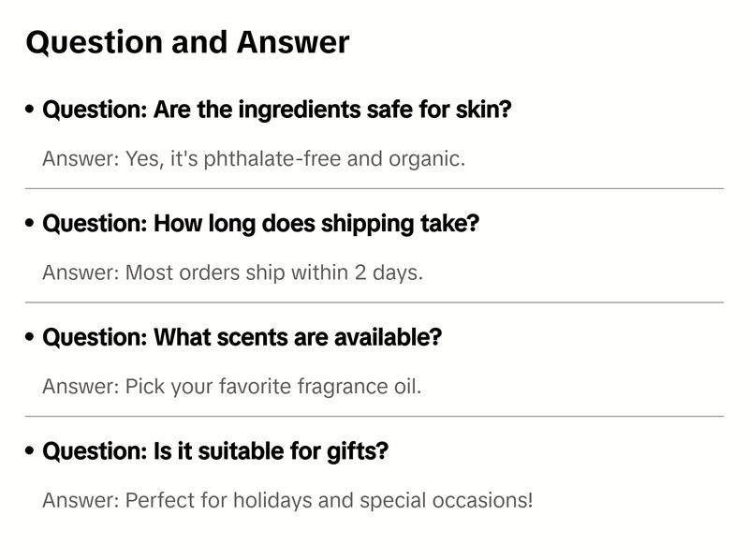Image resolution: width=749 pixels, height=560 pixels.
Task: Click the divider below the shipping answer
Action: [374, 302]
